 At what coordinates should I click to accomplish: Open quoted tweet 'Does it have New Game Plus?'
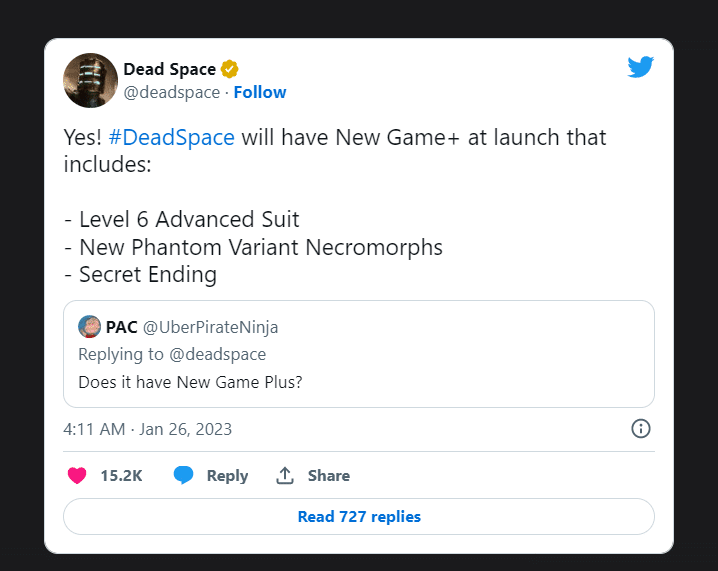click(x=359, y=354)
